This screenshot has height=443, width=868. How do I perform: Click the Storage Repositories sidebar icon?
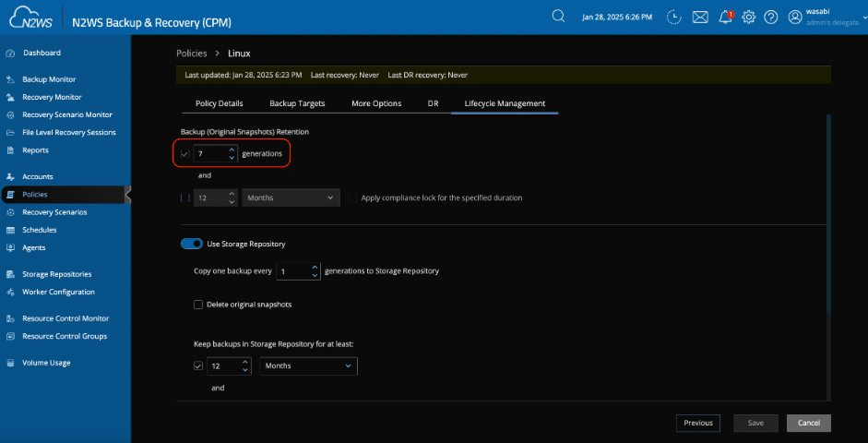coord(9,275)
